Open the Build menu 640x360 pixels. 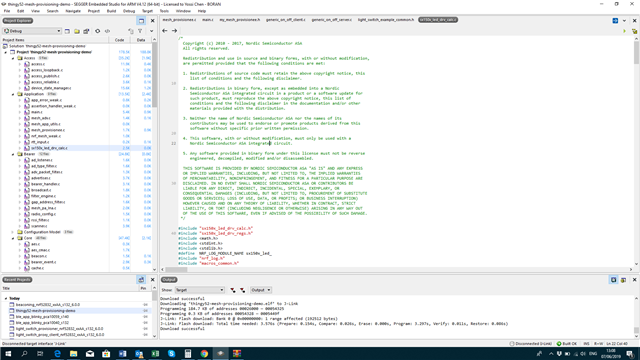[x=111, y=11]
